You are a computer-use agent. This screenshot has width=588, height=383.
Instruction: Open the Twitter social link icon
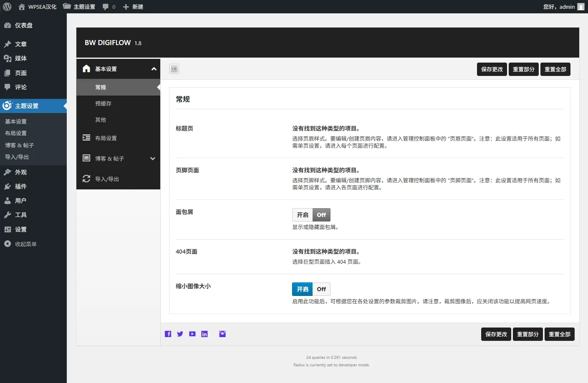[x=180, y=334]
